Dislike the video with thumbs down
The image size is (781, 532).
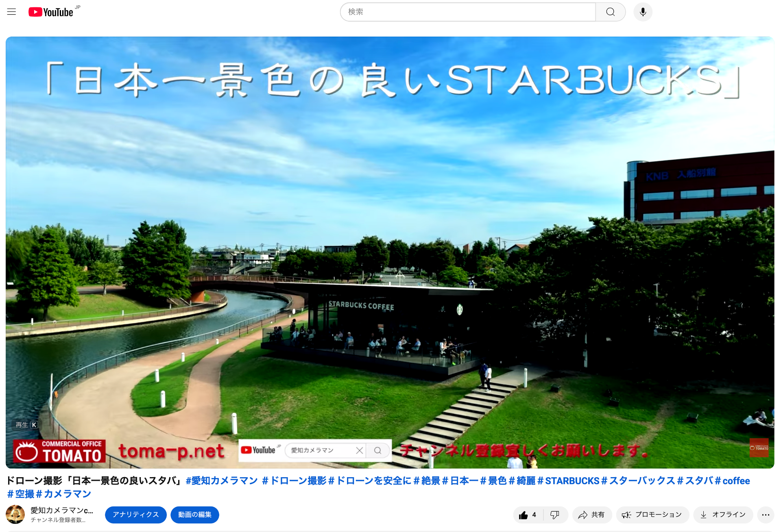[x=555, y=515]
